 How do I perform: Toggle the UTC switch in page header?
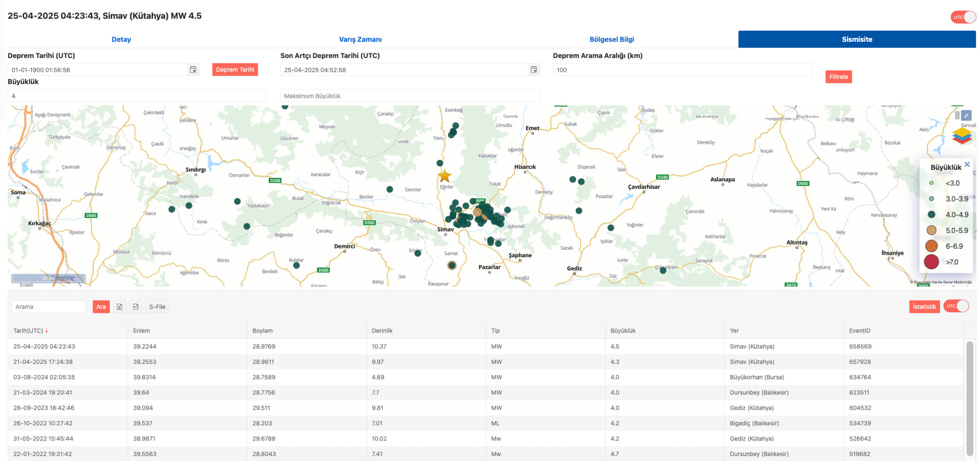coord(963,17)
